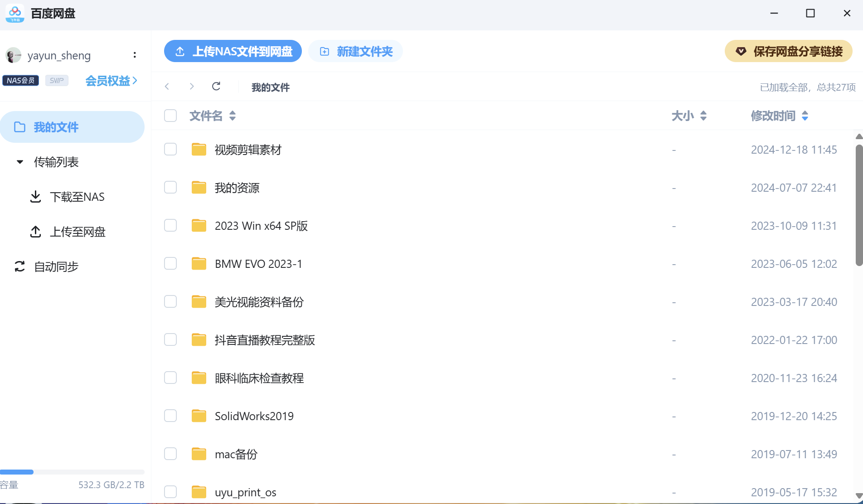The image size is (863, 504).
Task: Click the storage capacity progress bar
Action: tap(72, 472)
